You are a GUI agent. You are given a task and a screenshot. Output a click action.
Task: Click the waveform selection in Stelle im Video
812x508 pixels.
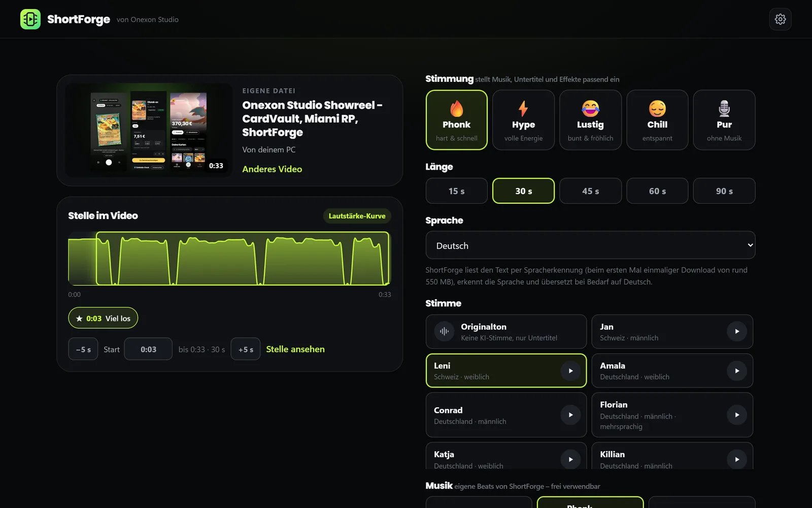243,259
